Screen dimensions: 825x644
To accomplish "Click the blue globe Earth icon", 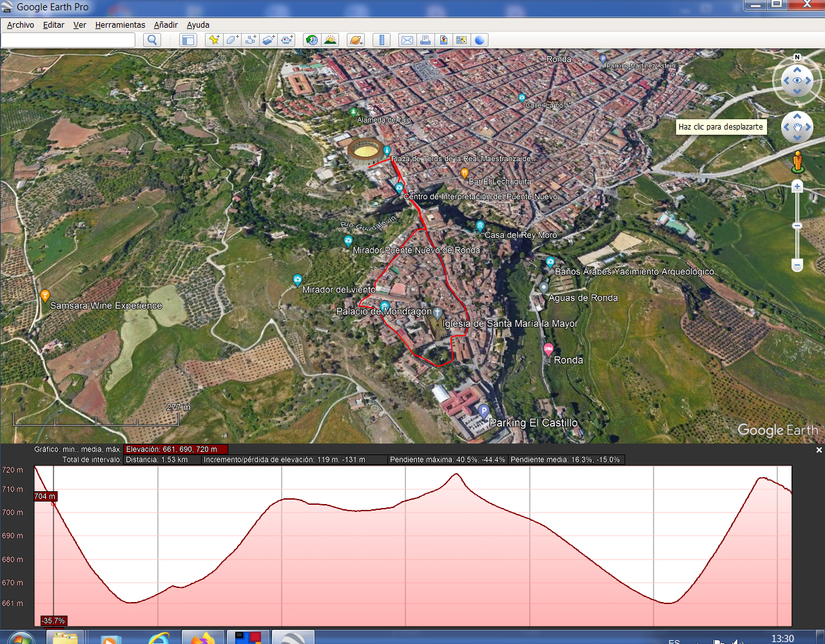I will pyautogui.click(x=480, y=40).
